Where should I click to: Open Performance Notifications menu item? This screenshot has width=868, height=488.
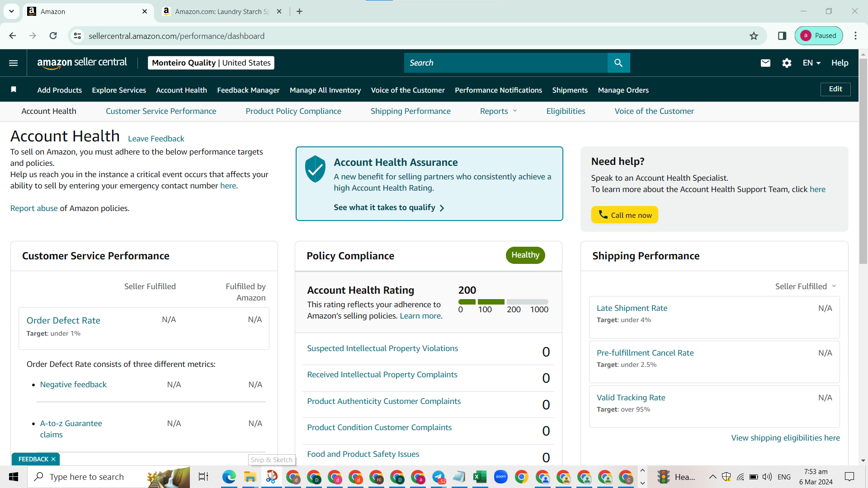point(498,90)
